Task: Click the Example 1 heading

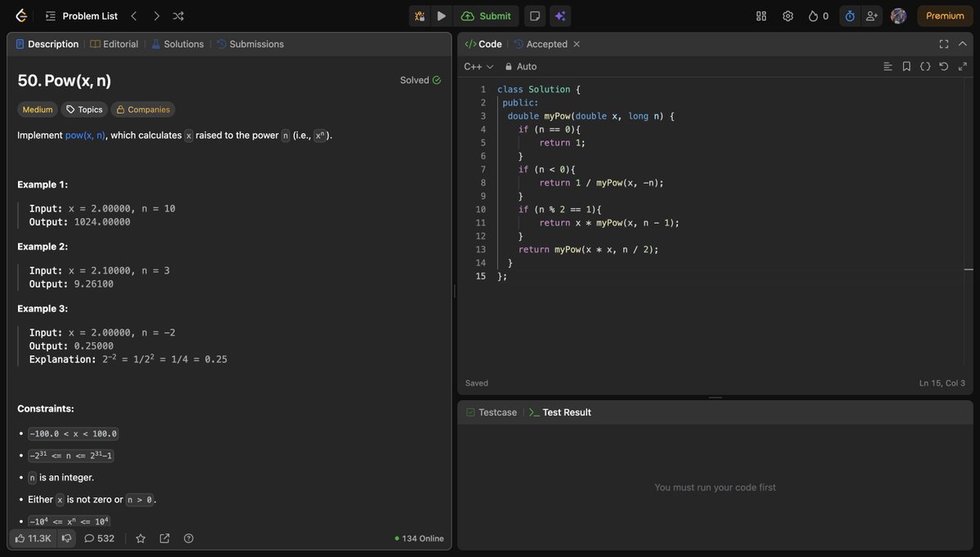Action: click(42, 185)
